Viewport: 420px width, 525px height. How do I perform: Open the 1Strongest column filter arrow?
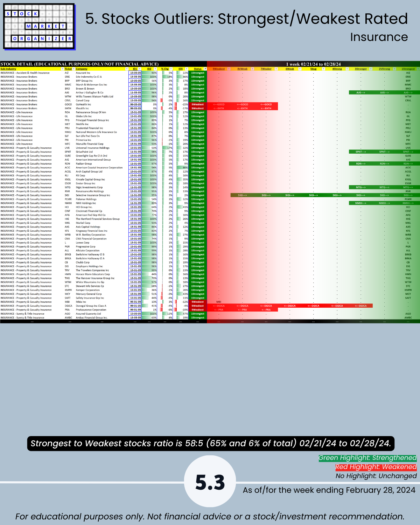418,69
